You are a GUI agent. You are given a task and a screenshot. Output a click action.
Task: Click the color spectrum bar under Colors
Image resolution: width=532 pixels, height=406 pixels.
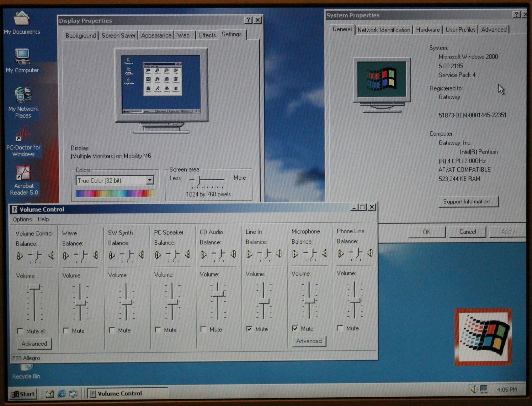115,193
